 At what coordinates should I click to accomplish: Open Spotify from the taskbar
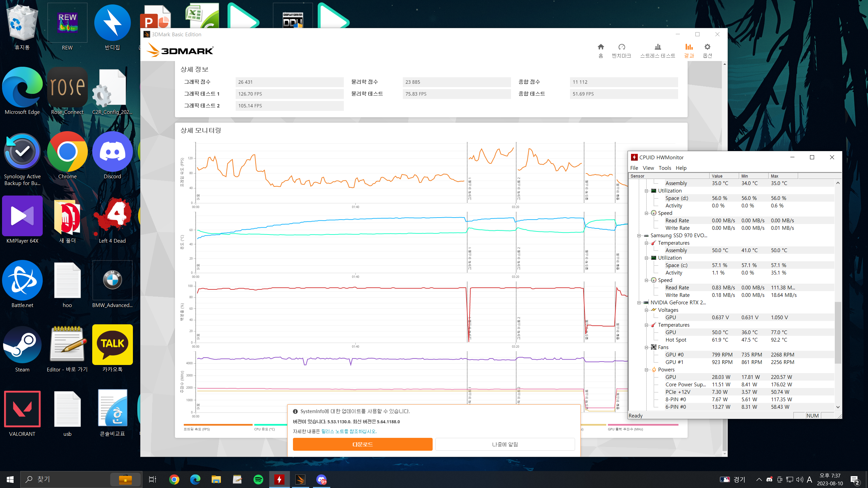(x=258, y=480)
